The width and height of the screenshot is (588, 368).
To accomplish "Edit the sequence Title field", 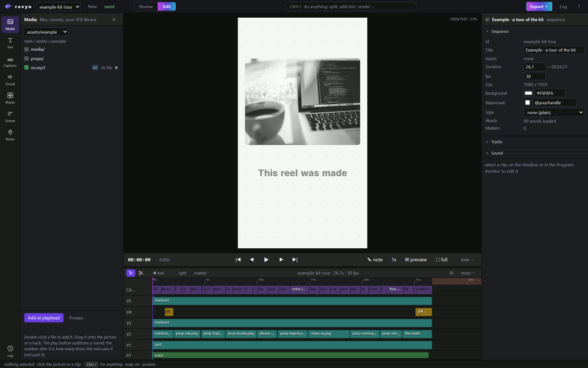I will pos(554,50).
